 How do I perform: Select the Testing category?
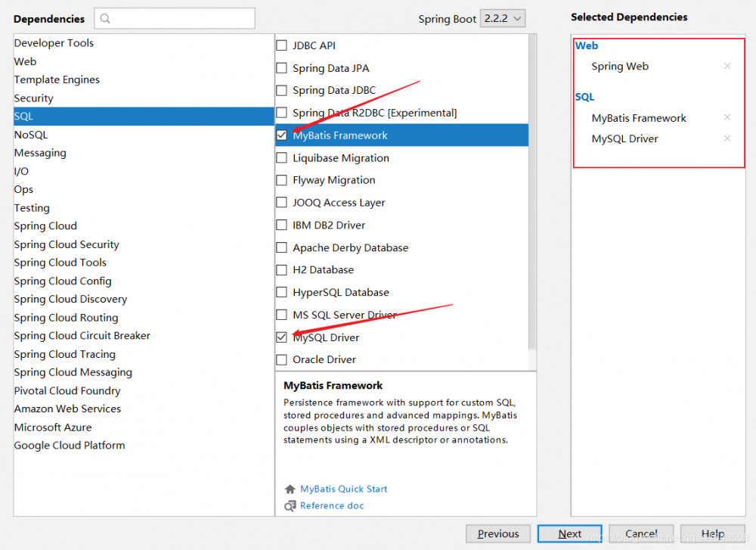(144, 207)
